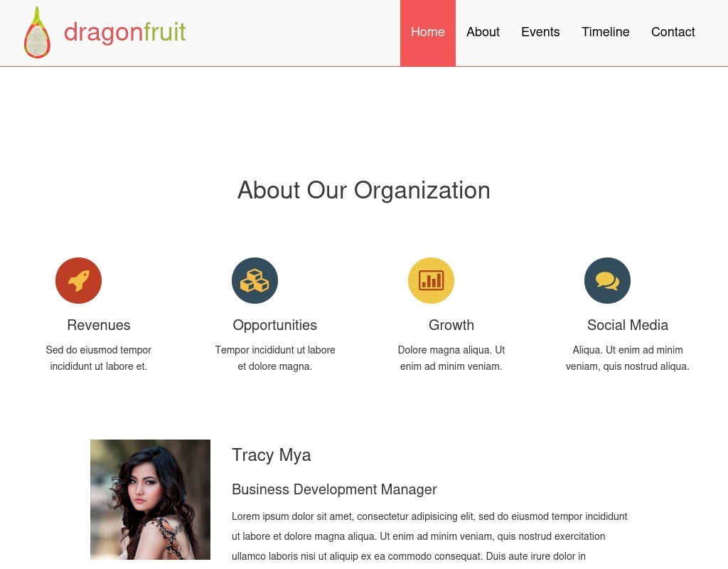
Task: Click the dragonfruit logo image
Action: [37, 32]
